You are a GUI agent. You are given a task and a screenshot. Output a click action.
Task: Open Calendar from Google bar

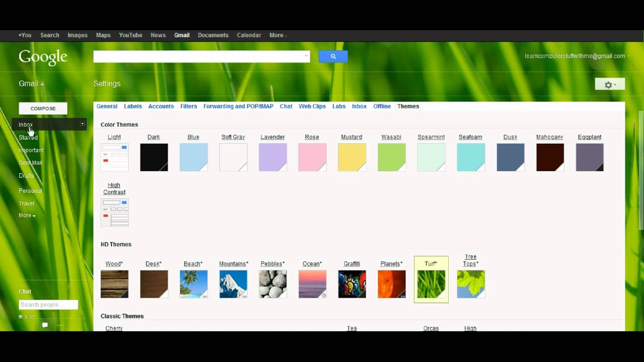click(x=249, y=35)
